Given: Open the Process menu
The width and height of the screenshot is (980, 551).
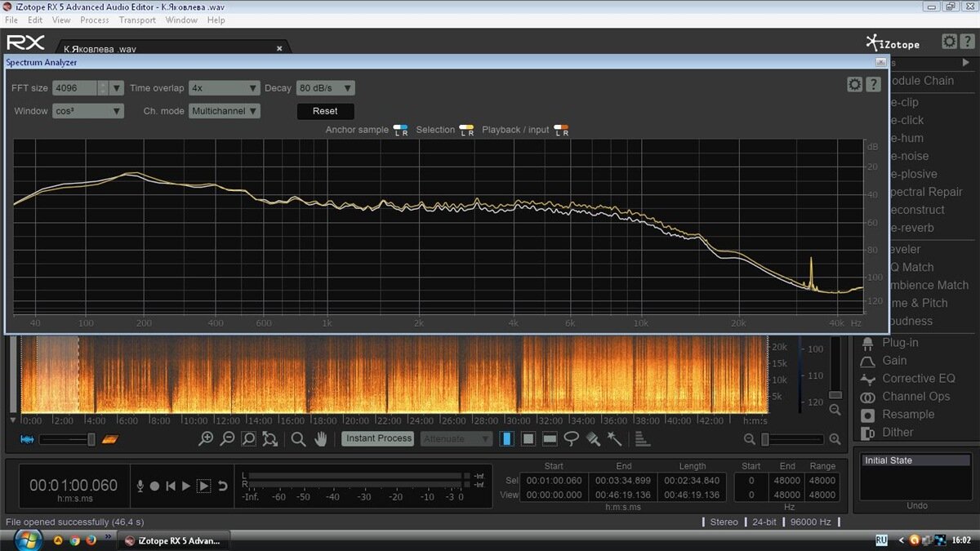Looking at the screenshot, I should (95, 20).
